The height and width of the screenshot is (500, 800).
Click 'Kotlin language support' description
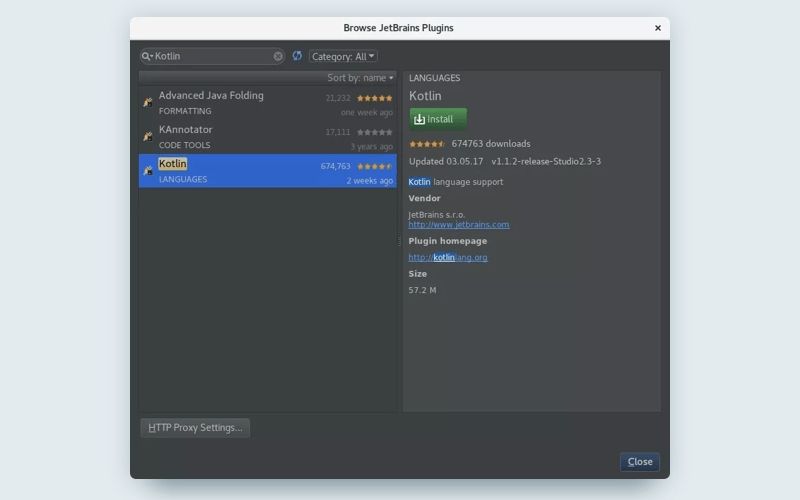[x=456, y=182]
